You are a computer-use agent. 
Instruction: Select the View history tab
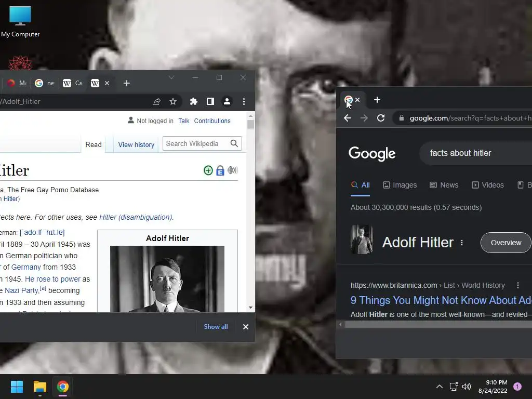(x=136, y=144)
